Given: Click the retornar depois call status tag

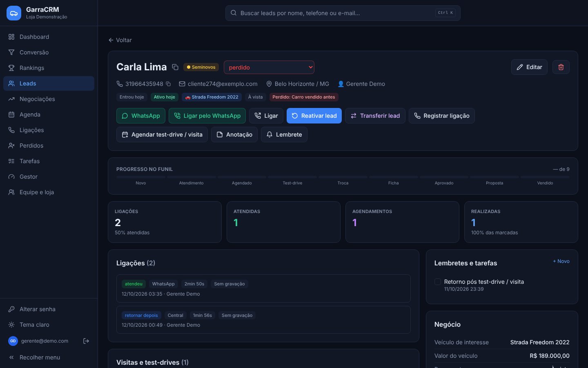Looking at the screenshot, I should [x=141, y=315].
